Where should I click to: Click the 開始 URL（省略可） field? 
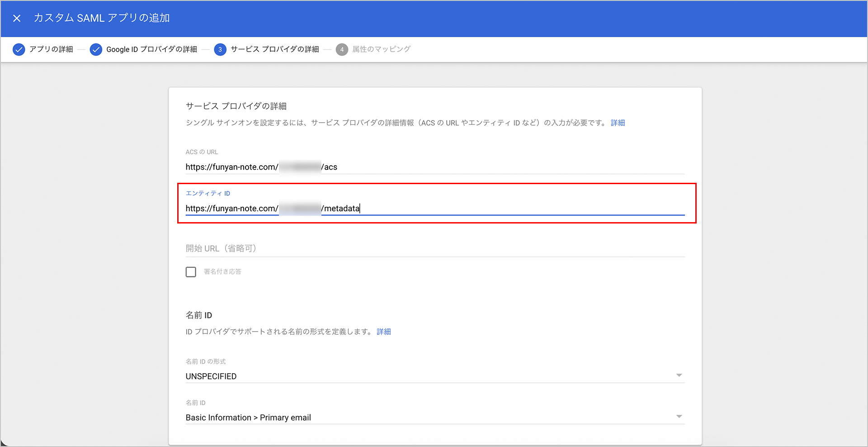point(434,248)
